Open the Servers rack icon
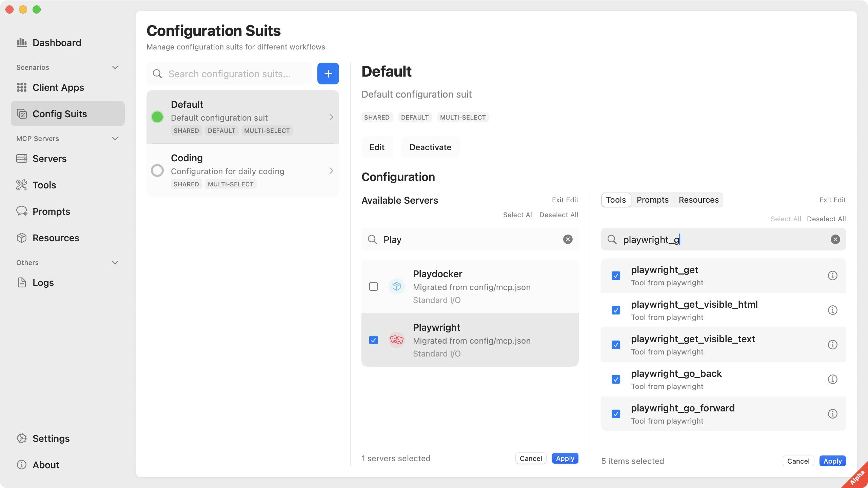The height and width of the screenshot is (488, 868). (x=22, y=158)
